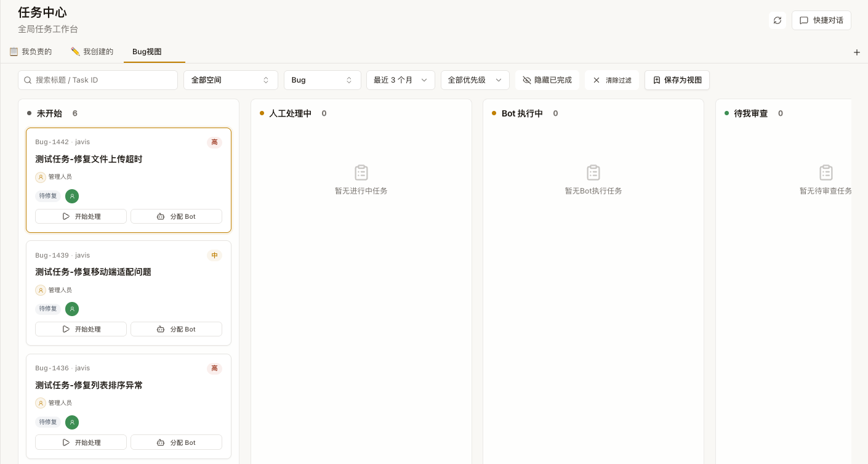Viewport: 868px width, 464px height.
Task: Switch to 我创建的 tab
Action: pos(92,52)
